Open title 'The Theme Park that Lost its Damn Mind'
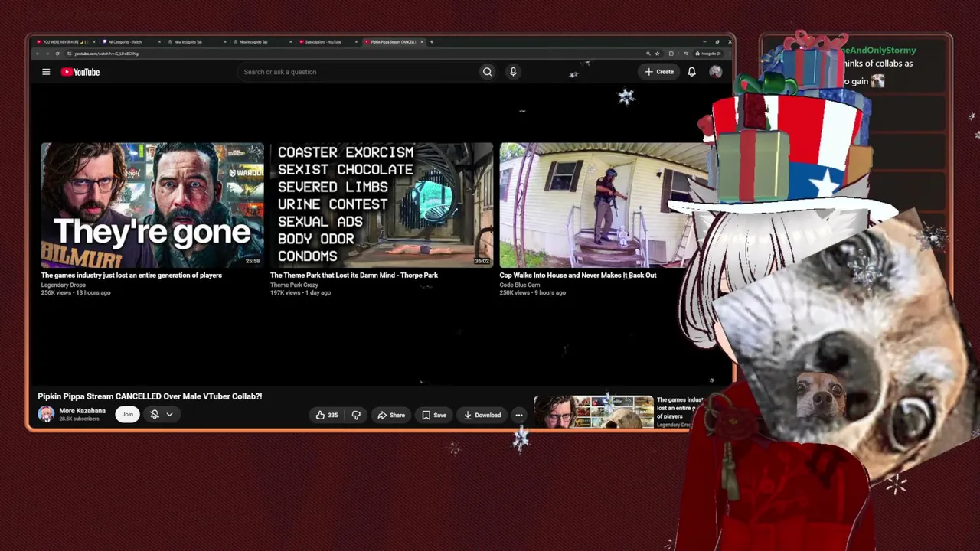Image resolution: width=980 pixels, height=551 pixels. click(x=354, y=275)
